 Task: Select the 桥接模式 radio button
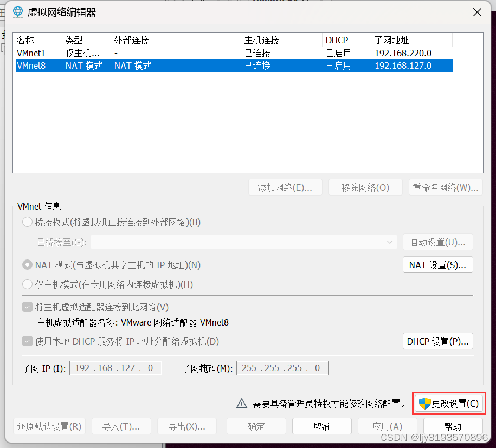pos(27,222)
